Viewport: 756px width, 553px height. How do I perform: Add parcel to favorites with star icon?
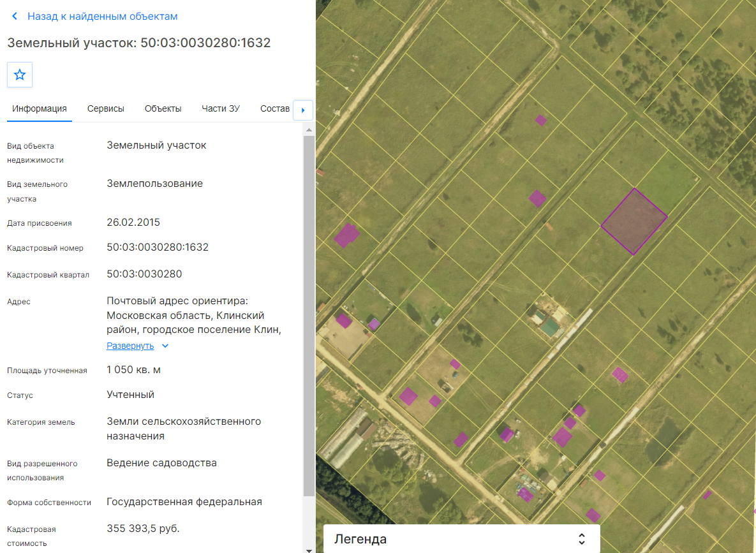click(20, 75)
